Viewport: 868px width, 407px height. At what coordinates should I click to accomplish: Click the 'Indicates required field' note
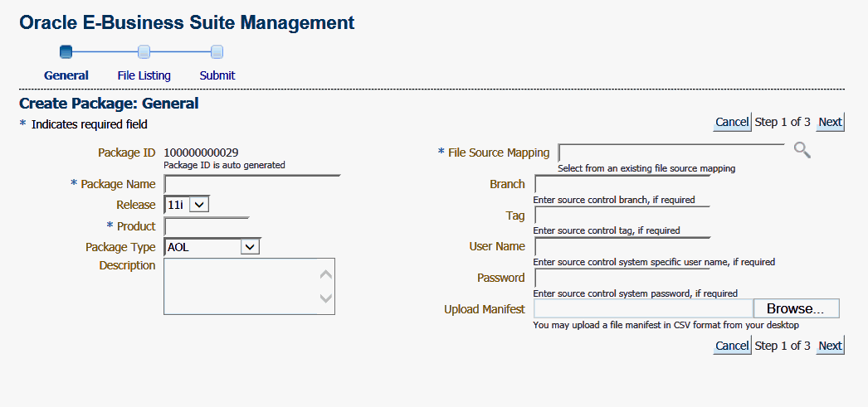89,124
